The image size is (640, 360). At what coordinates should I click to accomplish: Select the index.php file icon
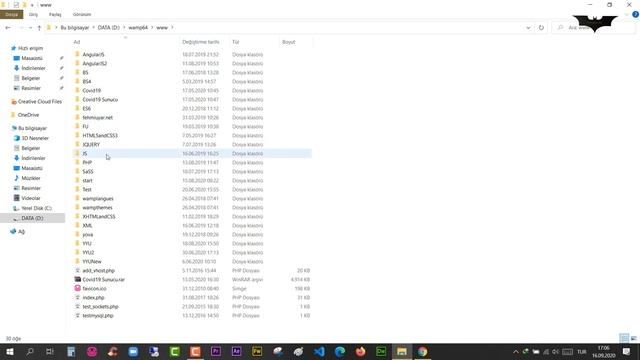(x=77, y=297)
